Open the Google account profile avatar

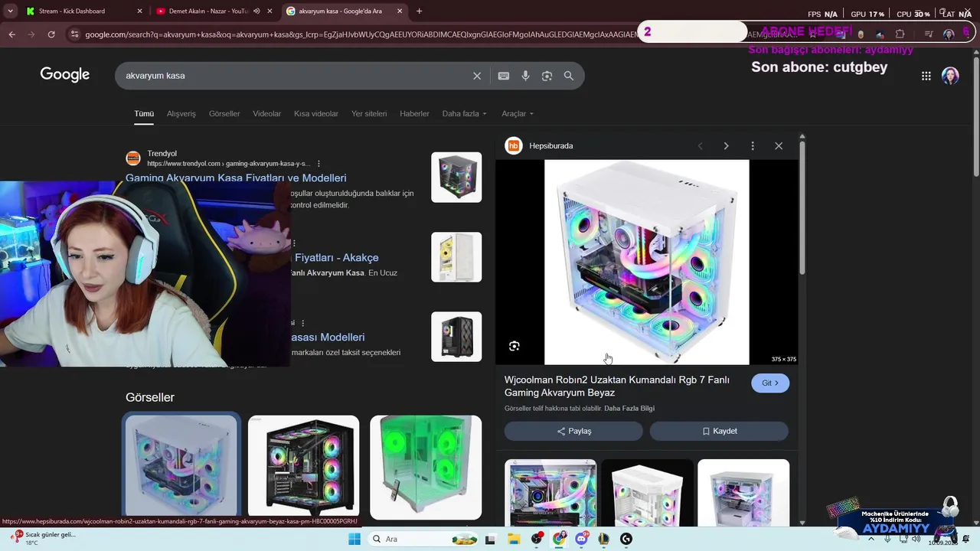(x=950, y=76)
